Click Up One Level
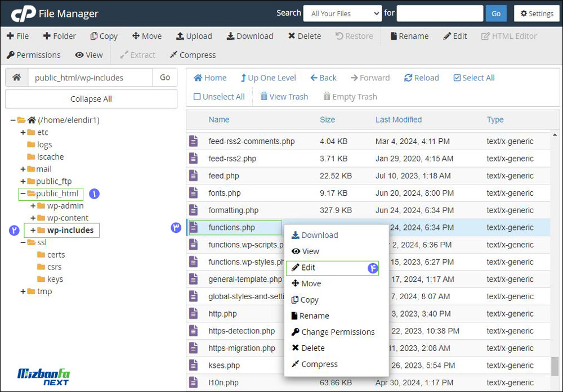563x392 pixels. click(x=268, y=78)
